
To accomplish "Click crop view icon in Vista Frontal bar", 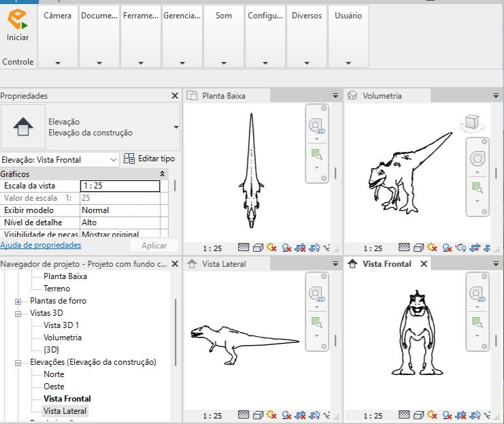I will click(x=461, y=415).
